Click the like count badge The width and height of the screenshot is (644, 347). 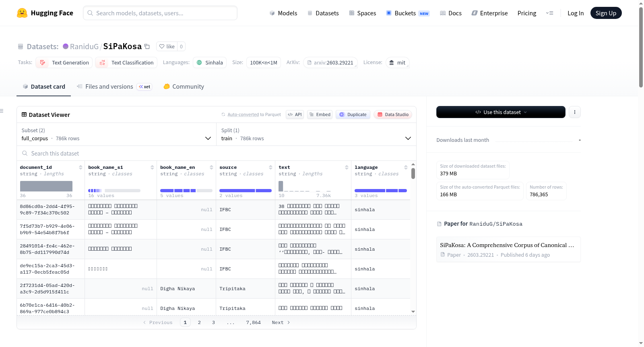click(181, 46)
